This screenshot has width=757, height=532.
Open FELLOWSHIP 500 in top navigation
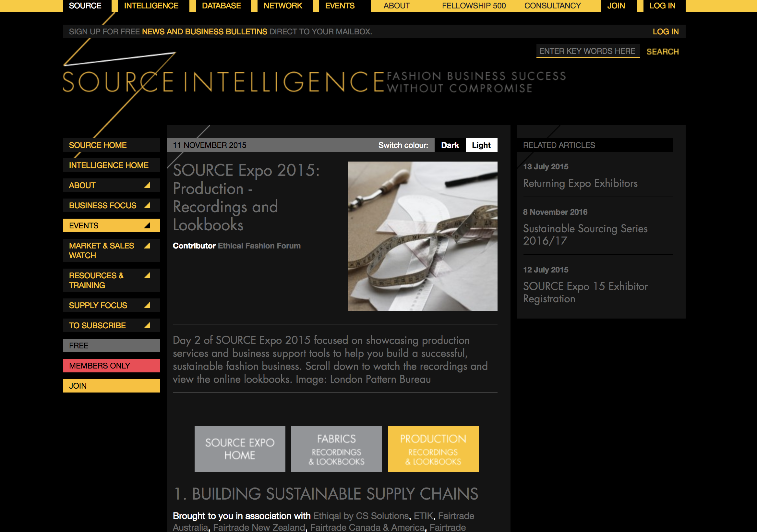click(474, 6)
